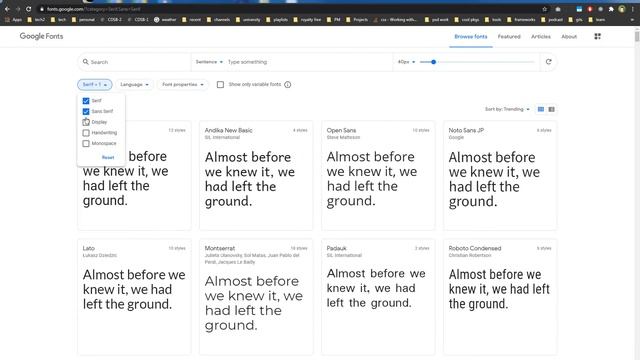Screen dimensions: 640x360
Task: Bookmark this page with the star icon
Action: [544, 9]
